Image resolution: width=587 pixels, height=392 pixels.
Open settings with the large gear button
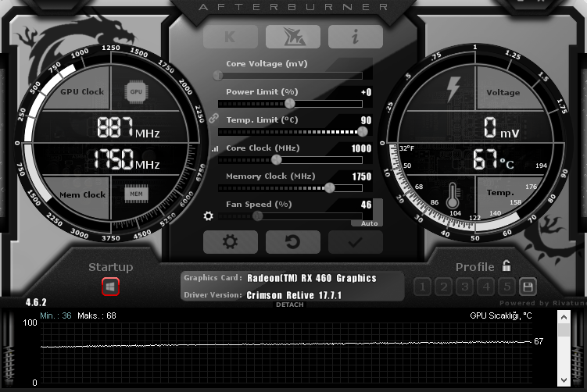click(x=231, y=242)
